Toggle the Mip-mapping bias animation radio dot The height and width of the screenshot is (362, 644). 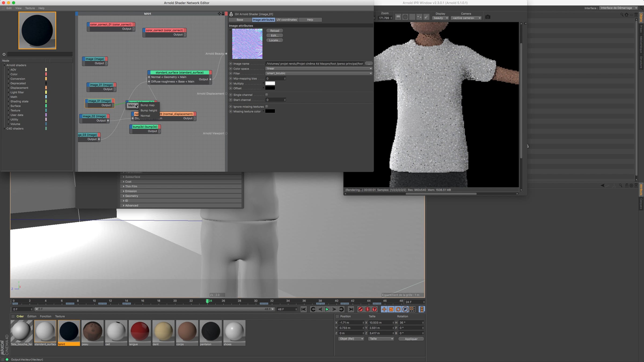[230, 79]
